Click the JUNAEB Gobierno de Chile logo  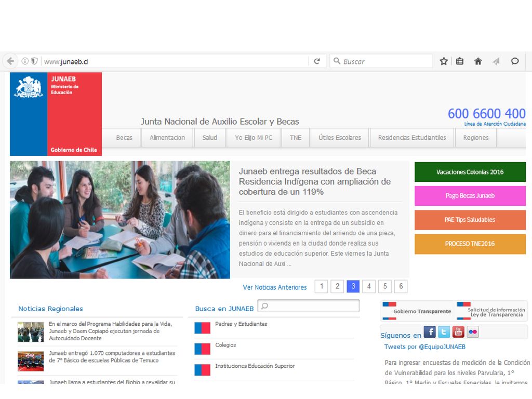pyautogui.click(x=56, y=114)
